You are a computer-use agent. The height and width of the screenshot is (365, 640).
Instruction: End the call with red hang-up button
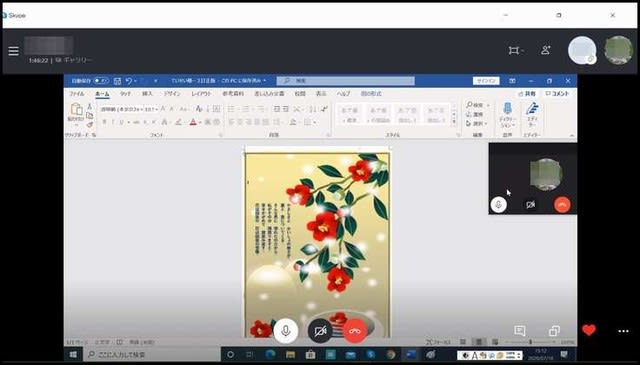pyautogui.click(x=355, y=331)
